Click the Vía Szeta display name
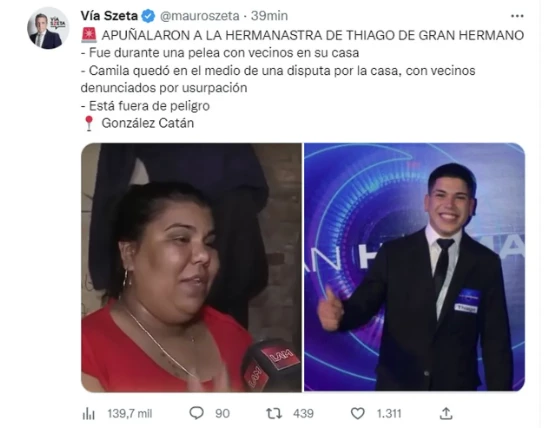This screenshot has width=557, height=428. (x=109, y=16)
